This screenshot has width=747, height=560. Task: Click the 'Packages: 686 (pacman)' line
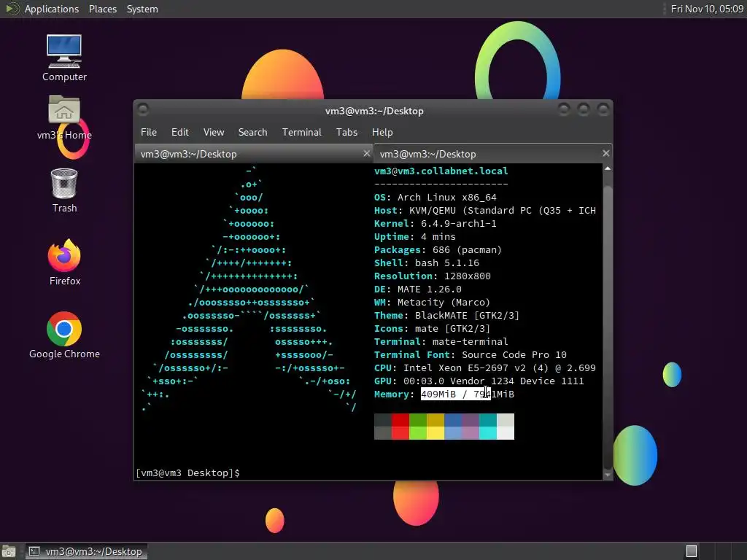pos(438,249)
